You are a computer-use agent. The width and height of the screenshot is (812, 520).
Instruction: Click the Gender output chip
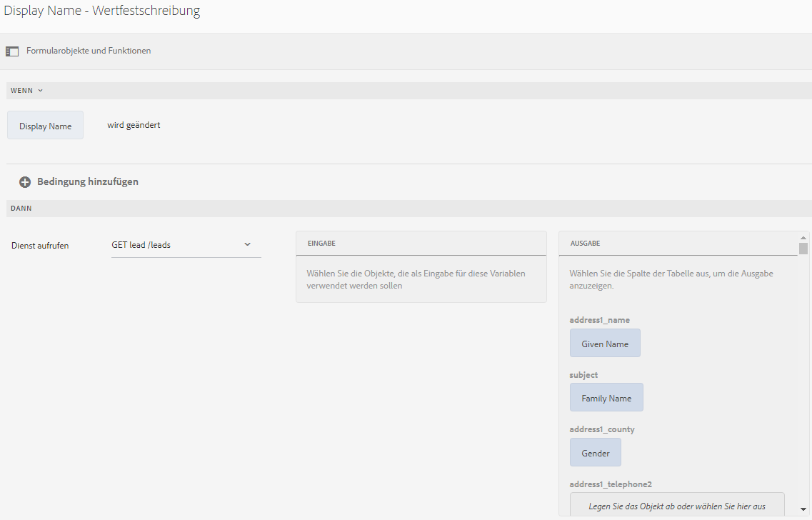click(596, 453)
